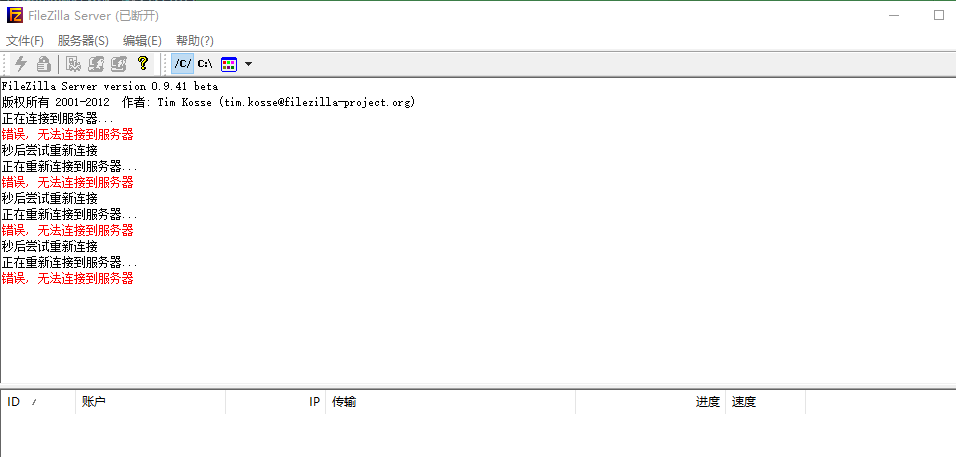This screenshot has width=956, height=457.
Task: Sort by 进度 column header
Action: coord(651,402)
